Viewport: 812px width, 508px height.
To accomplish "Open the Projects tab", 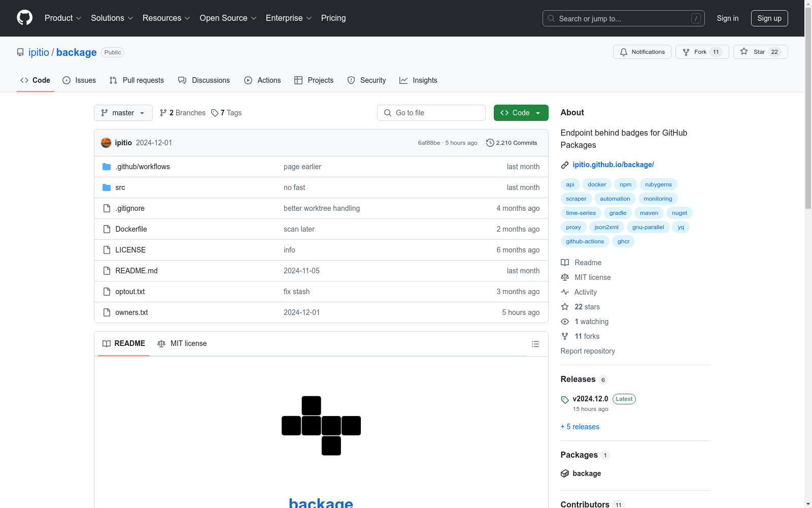I will point(314,80).
